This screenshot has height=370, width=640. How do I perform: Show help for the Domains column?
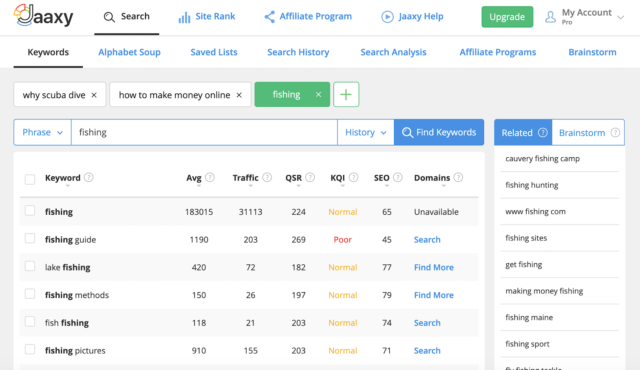coord(458,177)
